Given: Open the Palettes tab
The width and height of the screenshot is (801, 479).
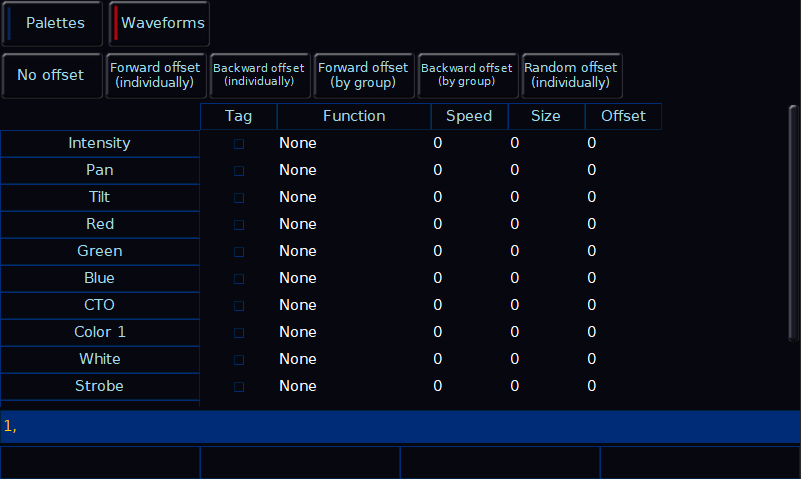Looking at the screenshot, I should click(52, 23).
